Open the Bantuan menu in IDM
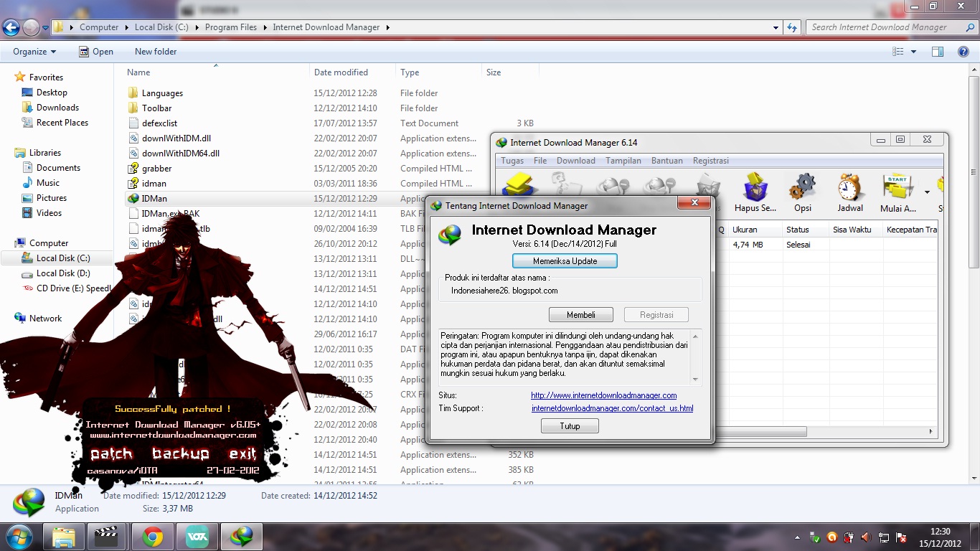The width and height of the screenshot is (980, 551). pos(667,161)
